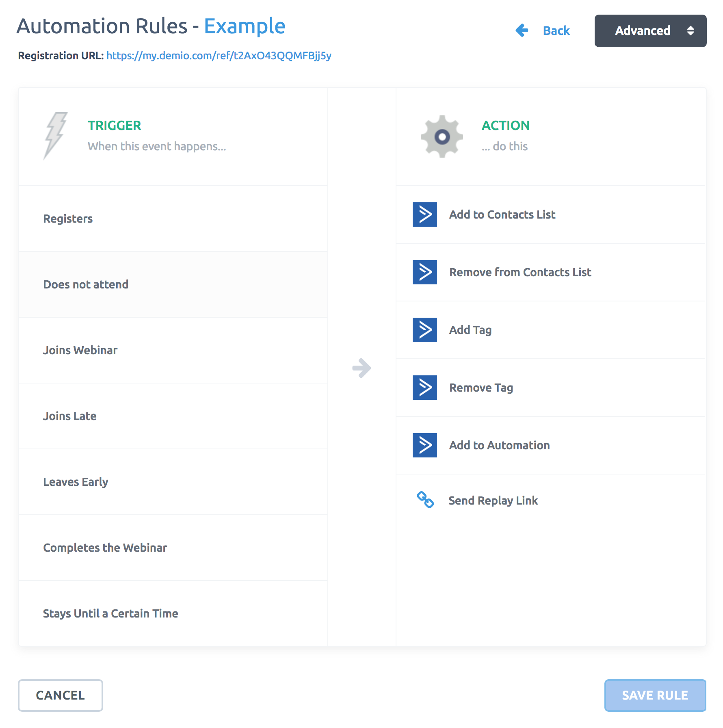Screen dimensions: 723x728
Task: Click the SAVE RULE button
Action: [x=655, y=695]
